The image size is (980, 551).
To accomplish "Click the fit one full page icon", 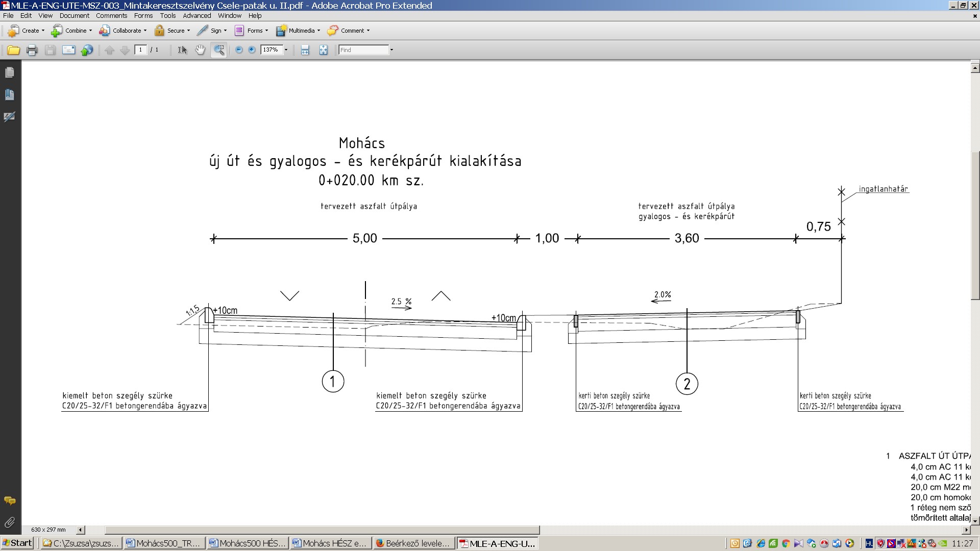I will pyautogui.click(x=323, y=50).
